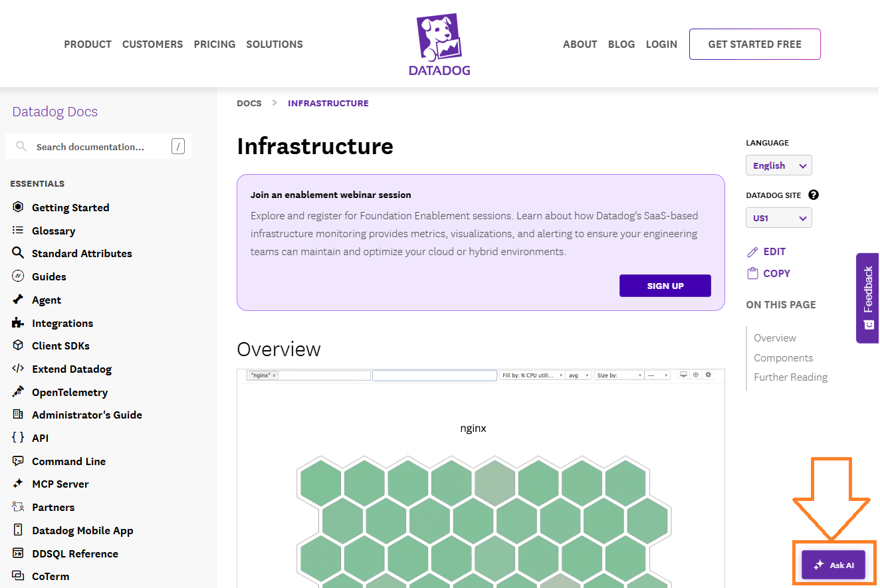880x588 pixels.
Task: Click the Get Started Free button
Action: point(755,45)
